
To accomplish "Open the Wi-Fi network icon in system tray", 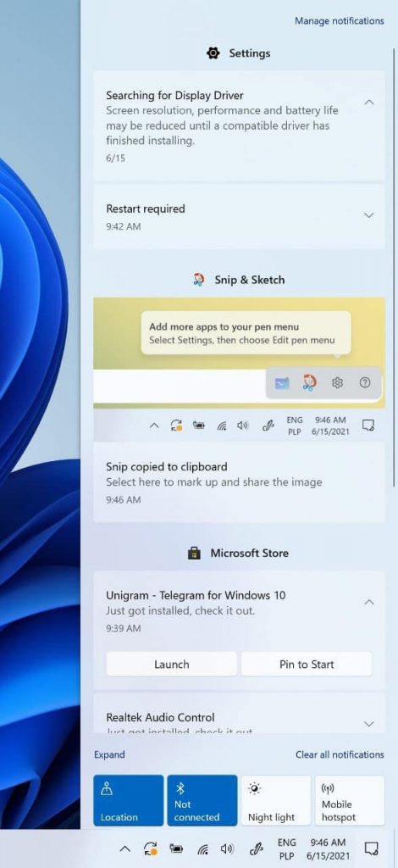I will [x=203, y=849].
